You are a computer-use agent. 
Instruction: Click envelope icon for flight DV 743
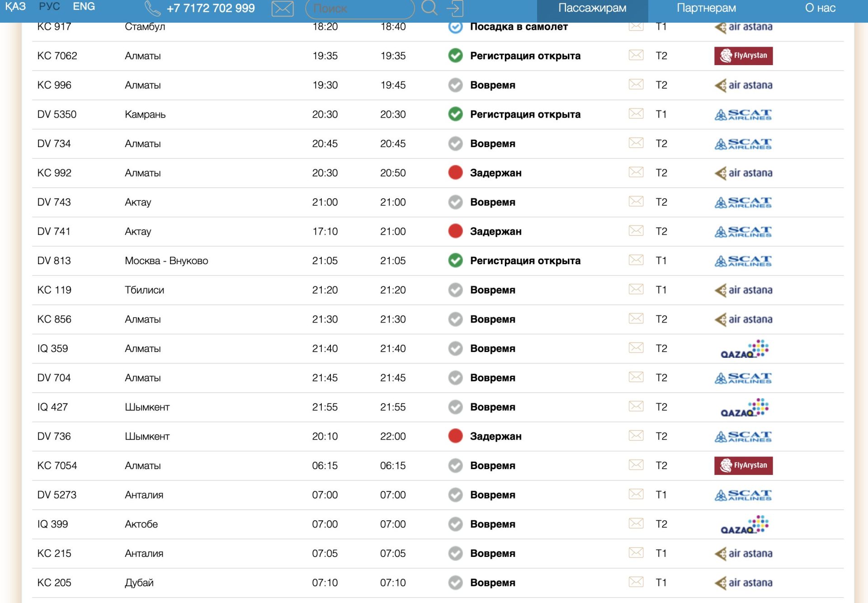click(636, 201)
